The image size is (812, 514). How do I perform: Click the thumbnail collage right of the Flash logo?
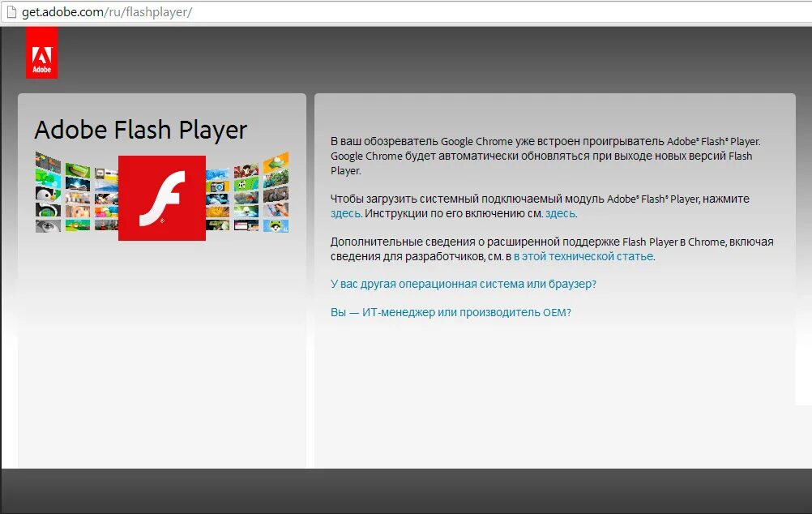[x=247, y=191]
